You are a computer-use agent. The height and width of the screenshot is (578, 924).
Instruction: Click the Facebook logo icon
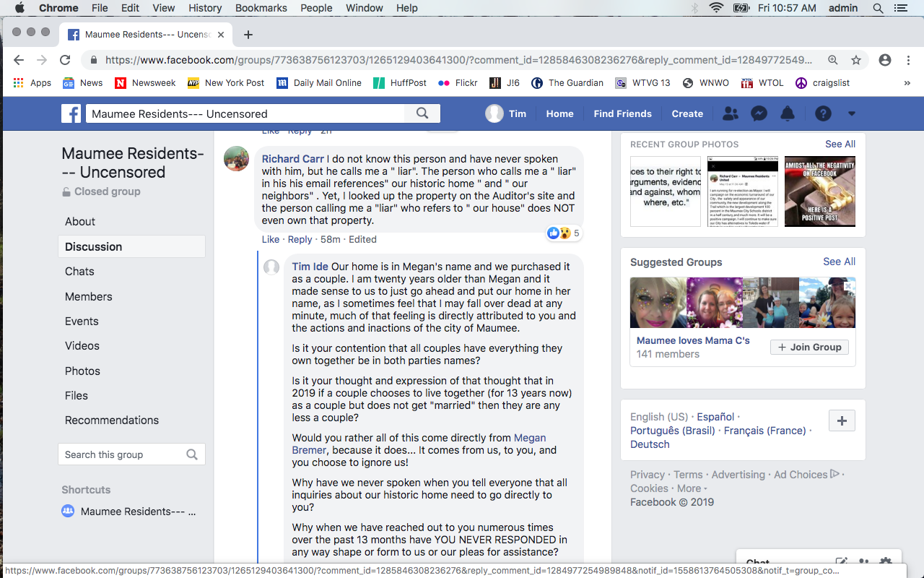coord(71,113)
